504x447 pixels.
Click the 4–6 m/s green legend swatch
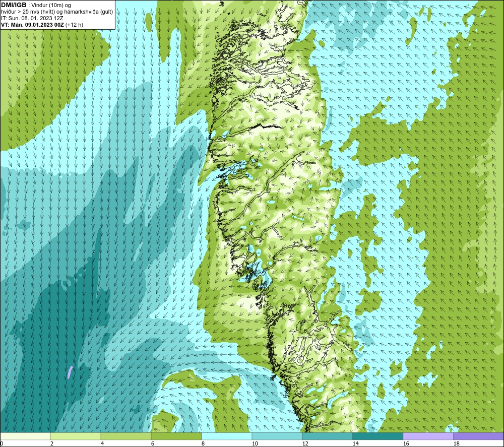[125, 436]
